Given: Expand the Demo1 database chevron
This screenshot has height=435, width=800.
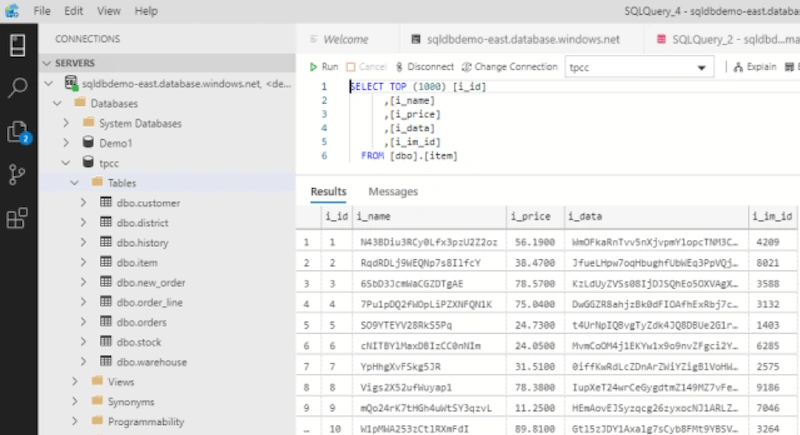Looking at the screenshot, I should pos(66,143).
